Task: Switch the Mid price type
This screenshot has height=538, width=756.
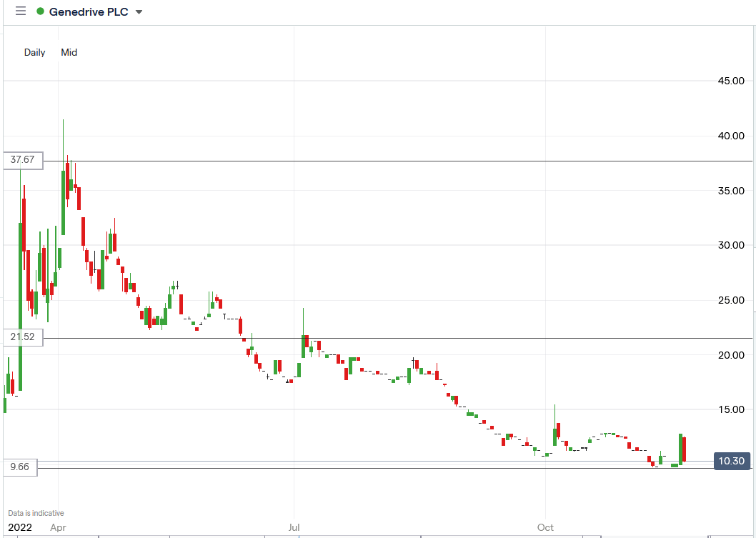Action: [x=69, y=52]
